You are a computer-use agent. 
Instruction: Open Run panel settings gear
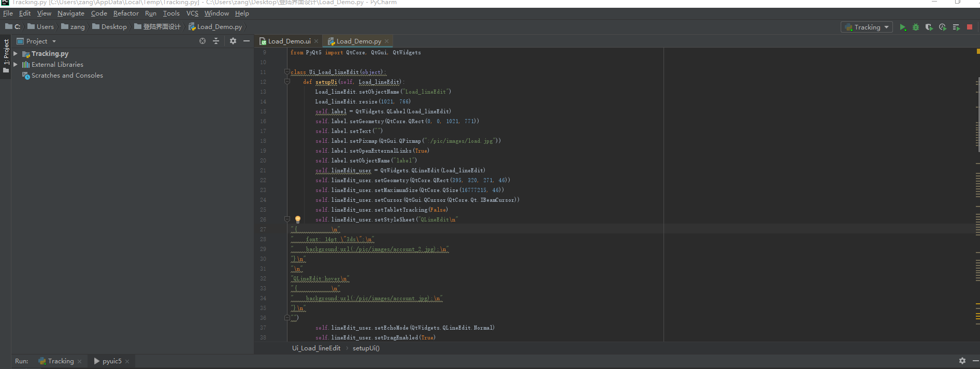962,361
